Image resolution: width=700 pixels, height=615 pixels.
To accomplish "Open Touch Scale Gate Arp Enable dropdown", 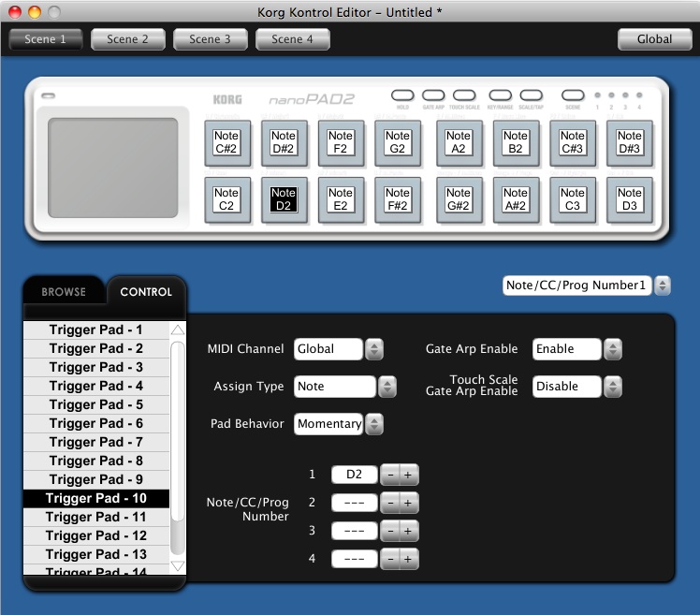I will tap(576, 387).
